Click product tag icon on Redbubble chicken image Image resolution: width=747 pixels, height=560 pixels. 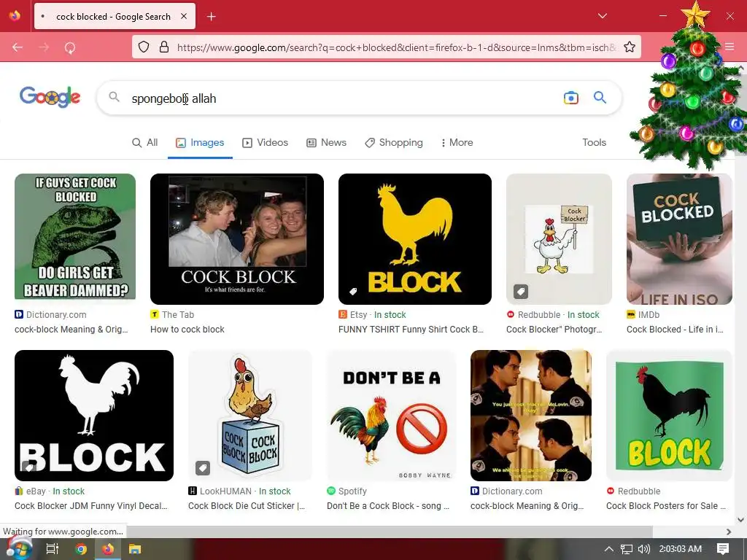click(521, 292)
